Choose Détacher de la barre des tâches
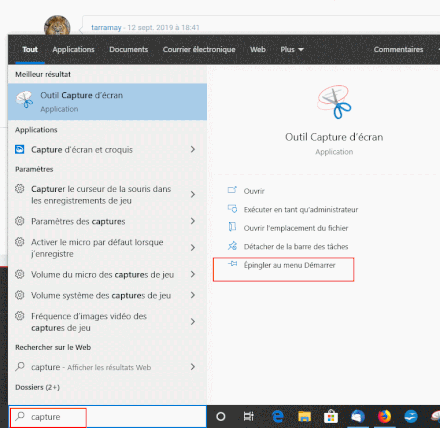The width and height of the screenshot is (440, 428). [x=296, y=247]
